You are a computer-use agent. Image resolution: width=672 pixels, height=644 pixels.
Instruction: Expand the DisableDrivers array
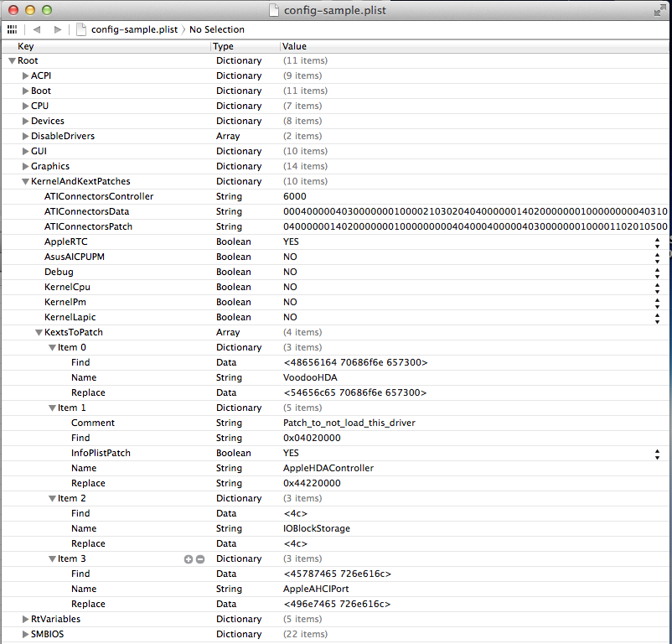point(25,137)
